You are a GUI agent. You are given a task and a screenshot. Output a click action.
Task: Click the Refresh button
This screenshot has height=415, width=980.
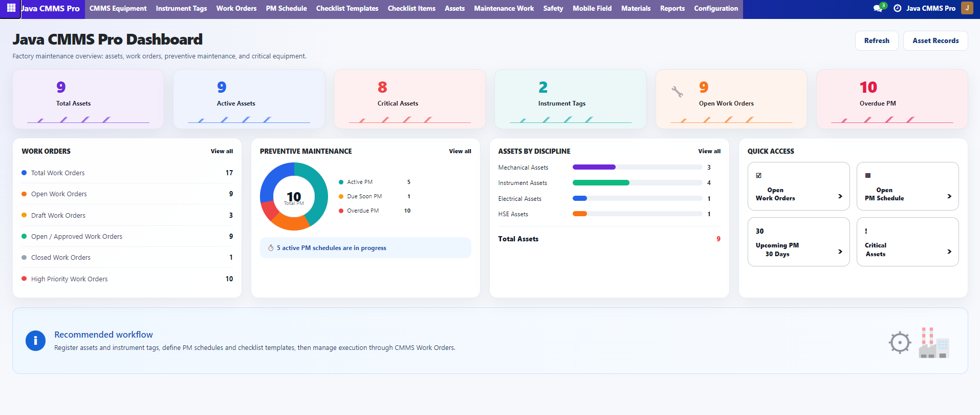click(877, 40)
